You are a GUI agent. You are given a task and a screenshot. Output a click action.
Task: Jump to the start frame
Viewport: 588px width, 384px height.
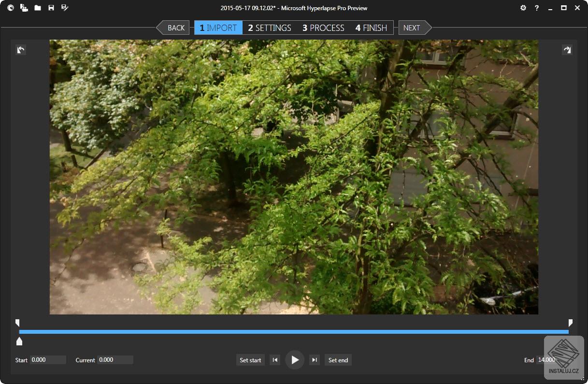(275, 360)
